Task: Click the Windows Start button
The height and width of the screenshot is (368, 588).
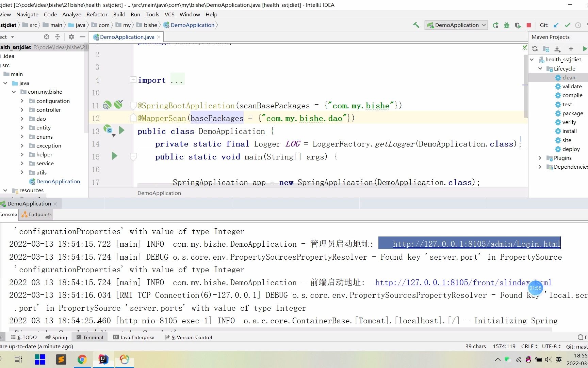Action: [40, 359]
